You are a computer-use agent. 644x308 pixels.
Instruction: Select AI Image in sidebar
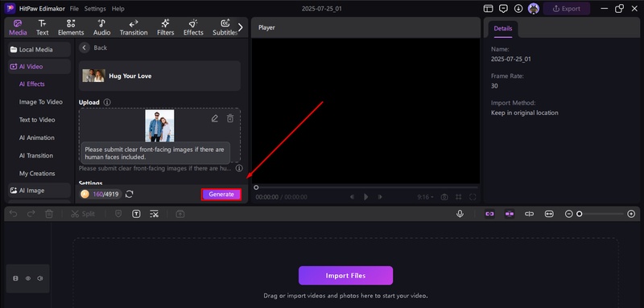click(39, 191)
